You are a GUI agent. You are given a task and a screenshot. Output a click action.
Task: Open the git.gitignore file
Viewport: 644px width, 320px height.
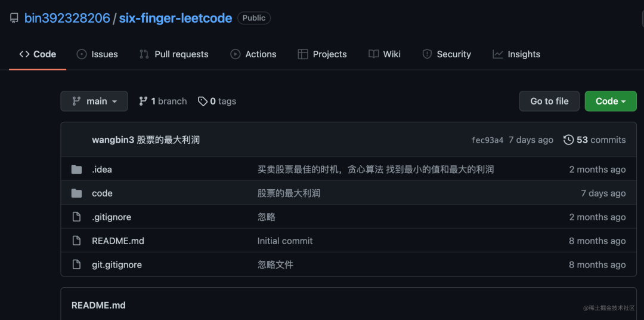tap(117, 265)
